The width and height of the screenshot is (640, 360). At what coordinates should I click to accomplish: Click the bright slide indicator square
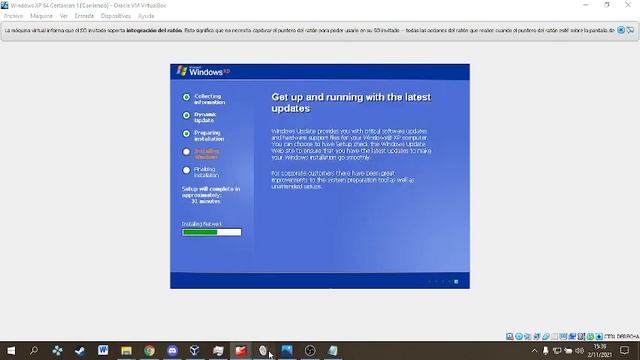coord(456,282)
